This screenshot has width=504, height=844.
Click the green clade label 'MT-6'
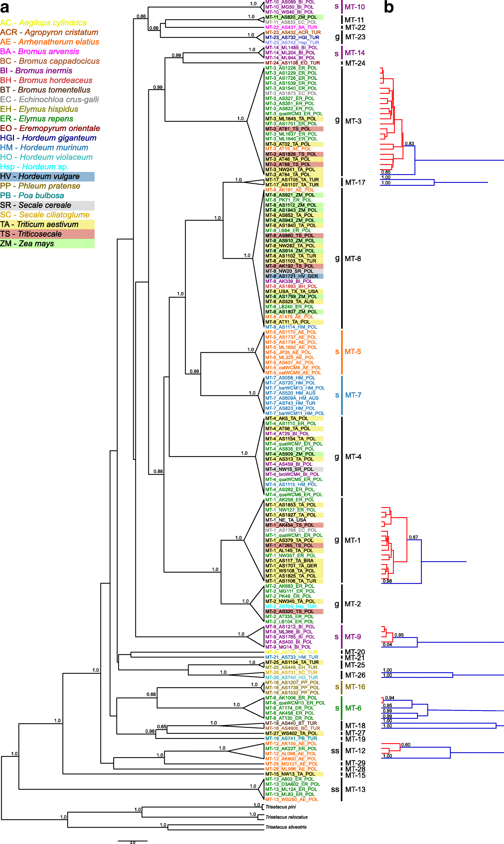(x=353, y=708)
